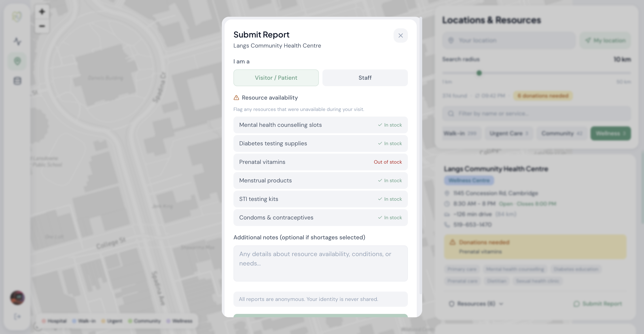Click the map zoom in icon
644x334 pixels.
pos(42,11)
